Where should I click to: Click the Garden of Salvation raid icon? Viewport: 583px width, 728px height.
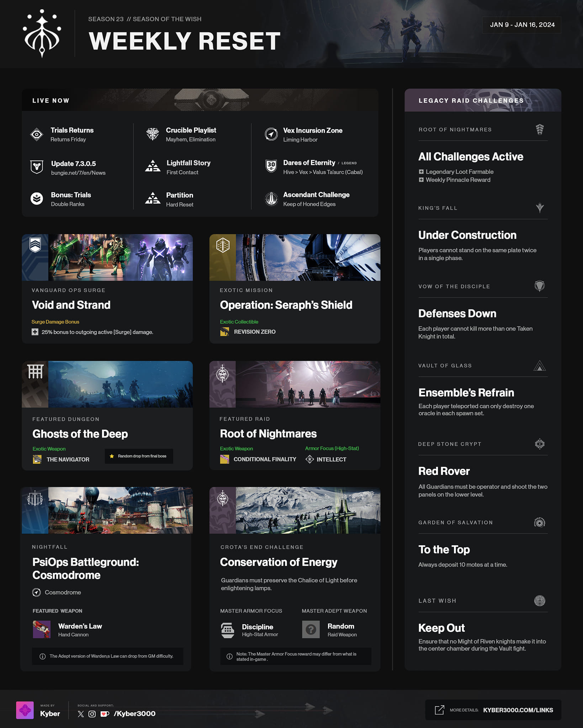(x=540, y=522)
